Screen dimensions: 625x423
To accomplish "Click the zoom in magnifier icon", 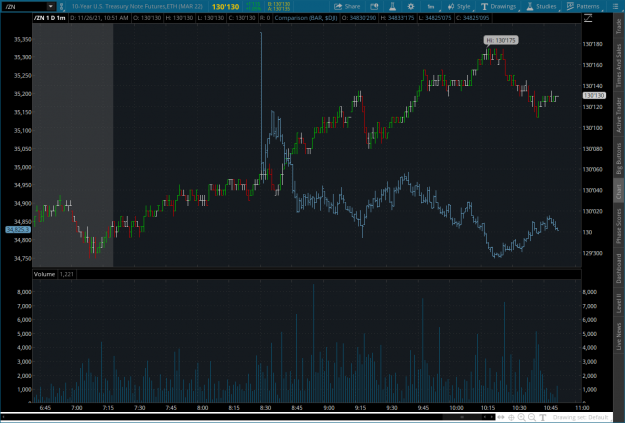I will pyautogui.click(x=521, y=417).
